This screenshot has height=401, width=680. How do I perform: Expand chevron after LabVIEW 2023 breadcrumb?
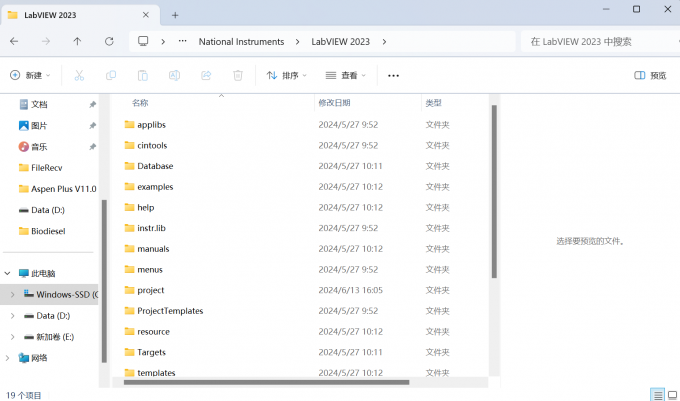pyautogui.click(x=384, y=42)
